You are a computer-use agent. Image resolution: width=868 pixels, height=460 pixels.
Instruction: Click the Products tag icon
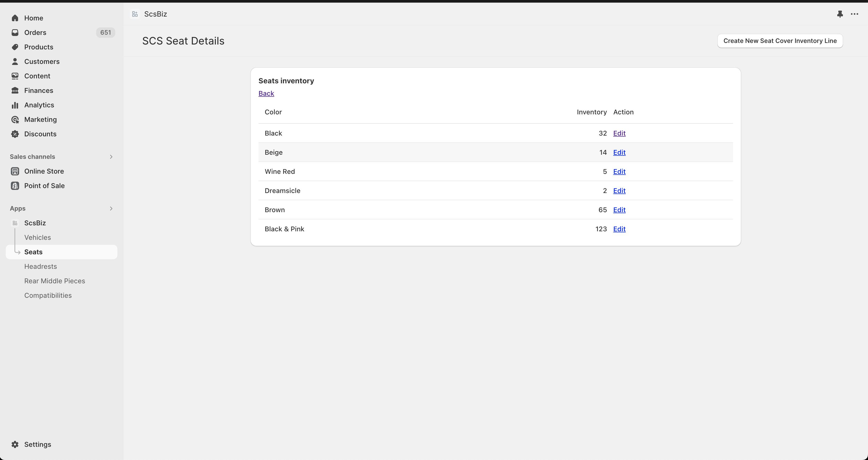click(15, 47)
